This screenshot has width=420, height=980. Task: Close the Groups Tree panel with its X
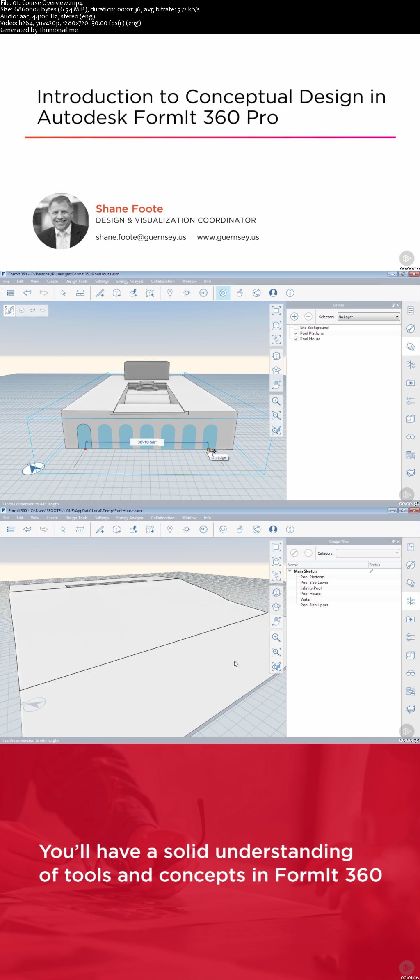click(x=398, y=542)
